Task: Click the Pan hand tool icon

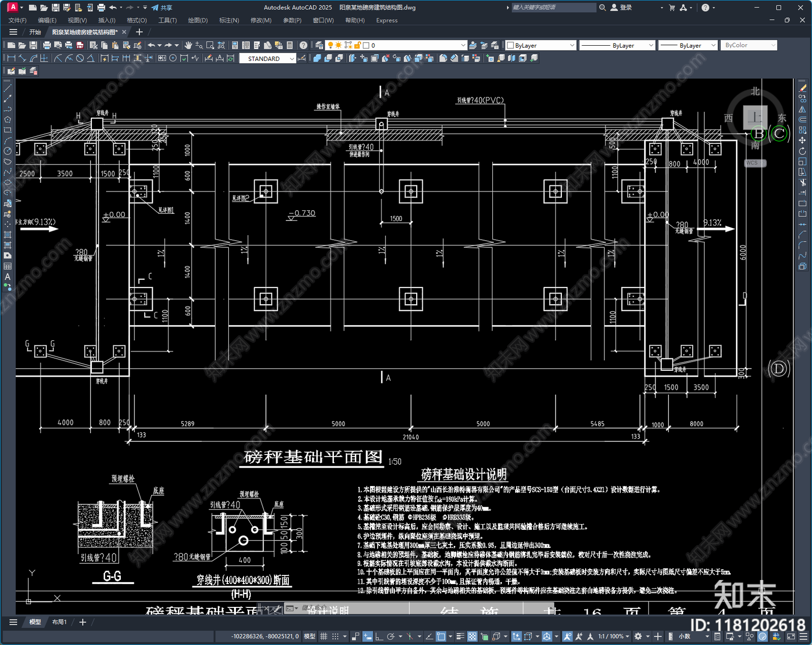Action: click(x=188, y=45)
